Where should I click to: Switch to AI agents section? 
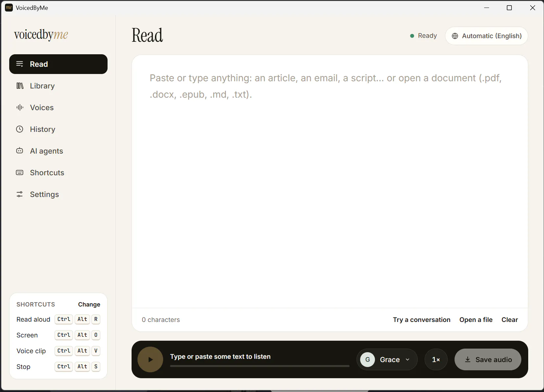58,151
